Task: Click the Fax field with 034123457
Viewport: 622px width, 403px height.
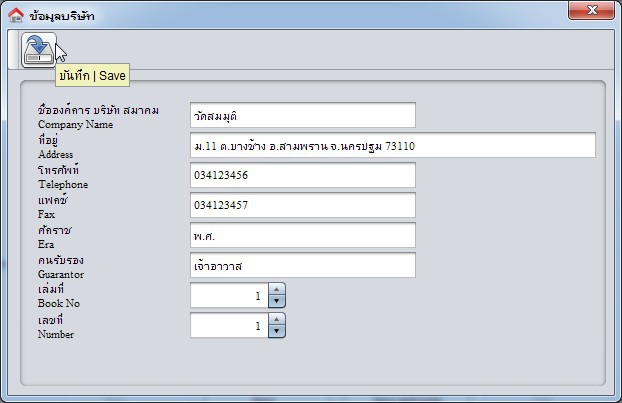Action: pyautogui.click(x=303, y=205)
